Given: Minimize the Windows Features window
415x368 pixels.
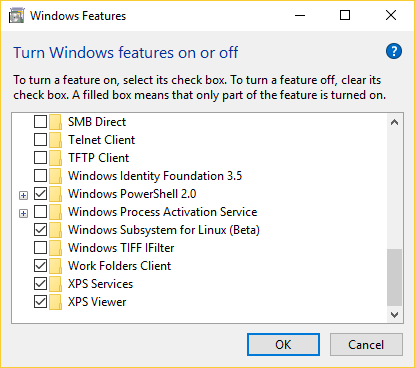Looking at the screenshot, I should pos(300,15).
